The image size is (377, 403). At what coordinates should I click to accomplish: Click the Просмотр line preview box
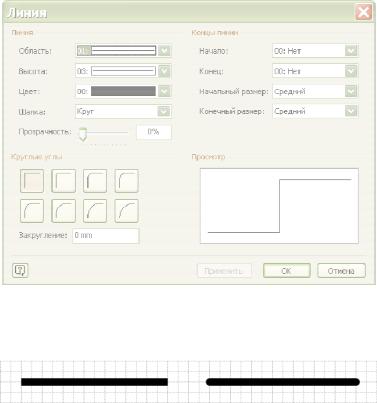tap(279, 206)
